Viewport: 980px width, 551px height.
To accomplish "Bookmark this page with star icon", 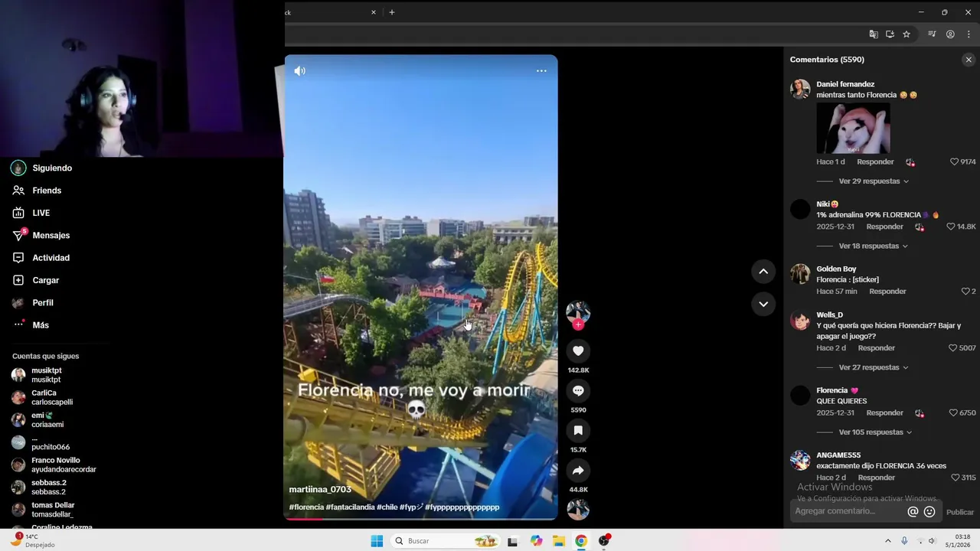I will (906, 34).
